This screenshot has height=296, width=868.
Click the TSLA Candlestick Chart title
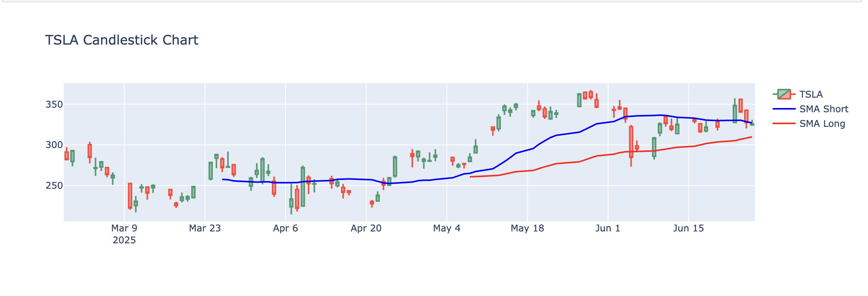(x=121, y=40)
